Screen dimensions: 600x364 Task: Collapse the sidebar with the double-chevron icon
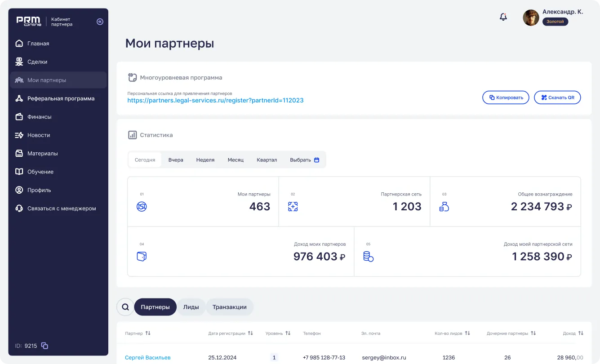[100, 22]
